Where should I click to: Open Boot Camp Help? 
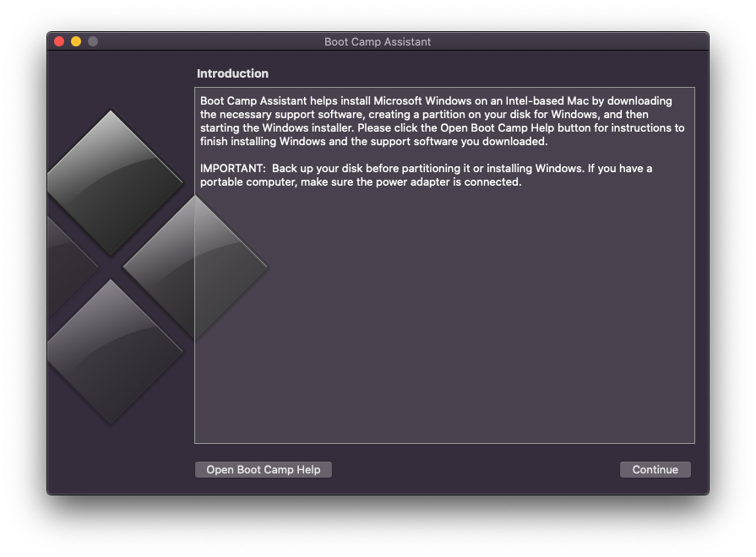[264, 470]
